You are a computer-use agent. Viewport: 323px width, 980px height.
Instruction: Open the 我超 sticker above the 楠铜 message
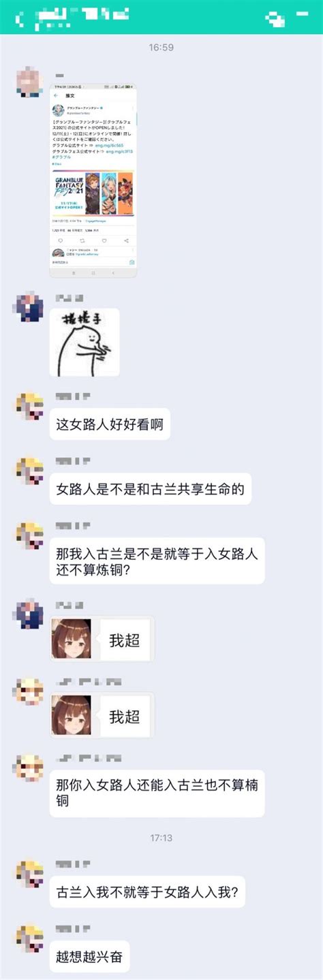[102, 716]
